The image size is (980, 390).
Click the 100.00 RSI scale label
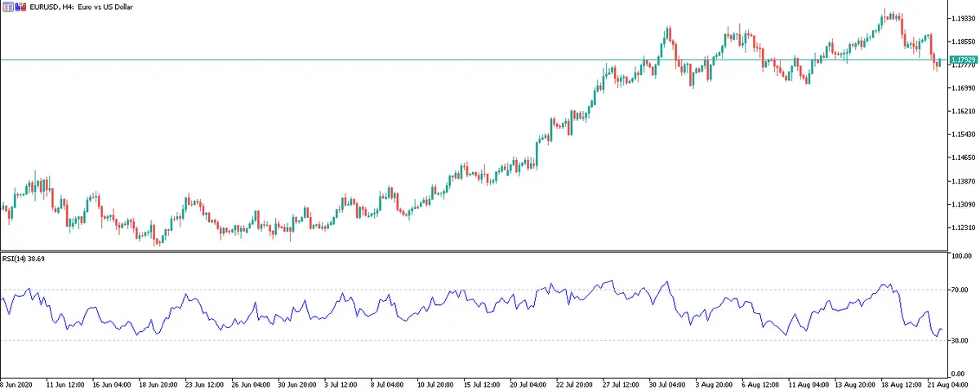(959, 257)
